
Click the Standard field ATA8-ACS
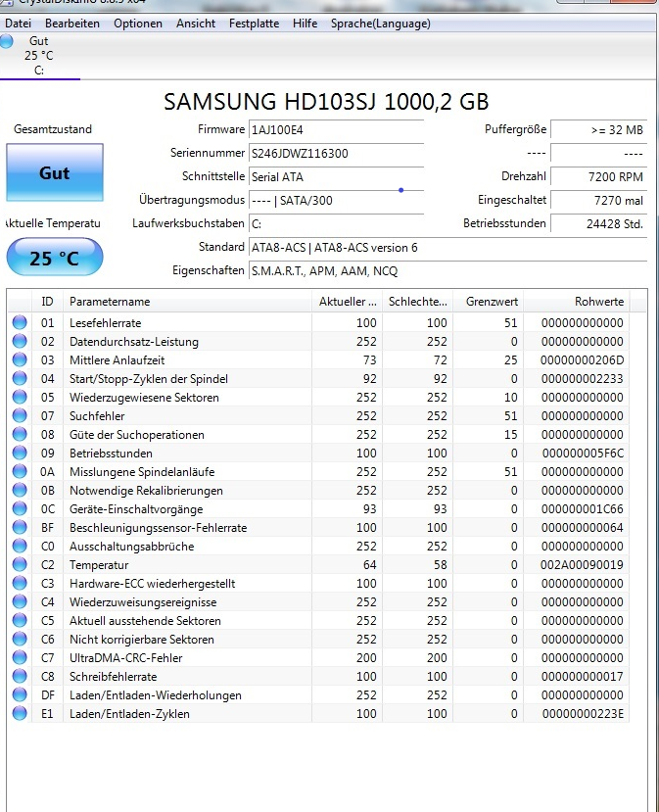click(448, 248)
